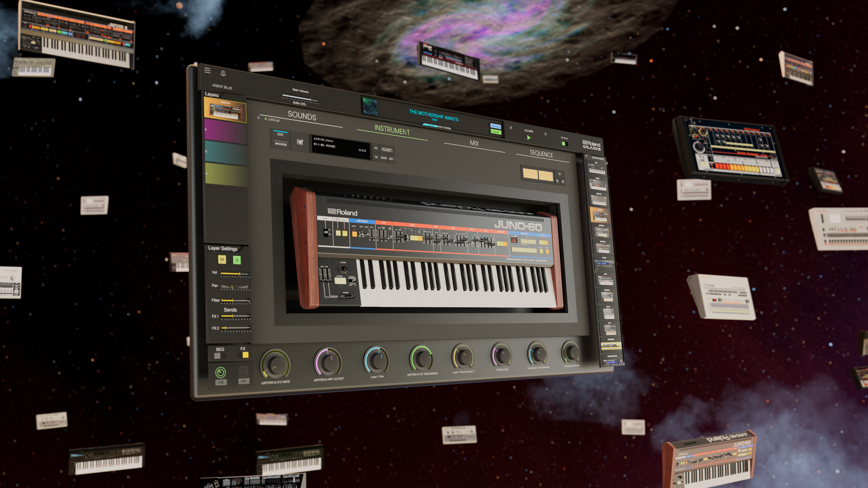Open the menu icon beside the VU meters

559,174
